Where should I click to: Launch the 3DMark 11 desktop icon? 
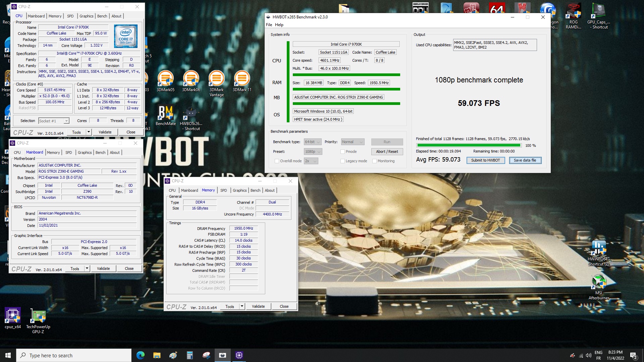(x=242, y=81)
